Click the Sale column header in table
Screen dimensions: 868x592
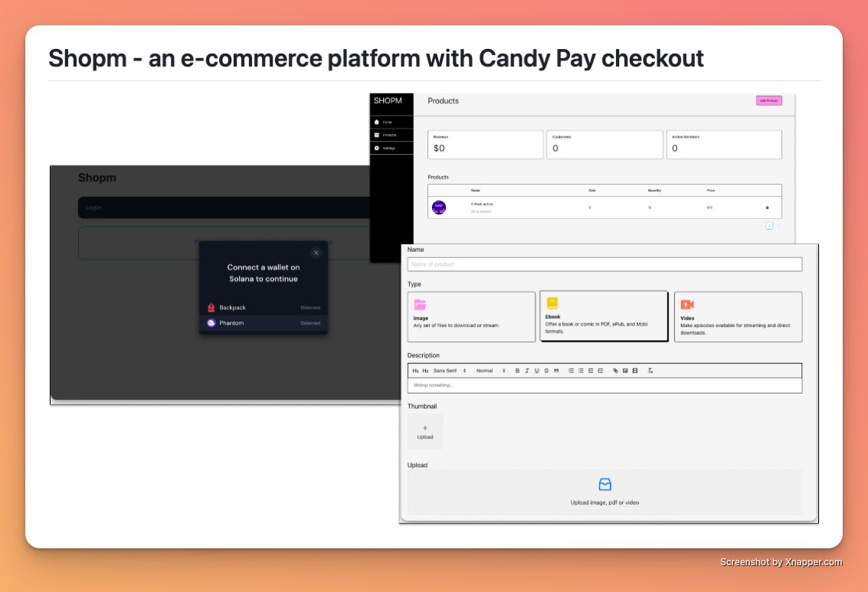coord(591,191)
